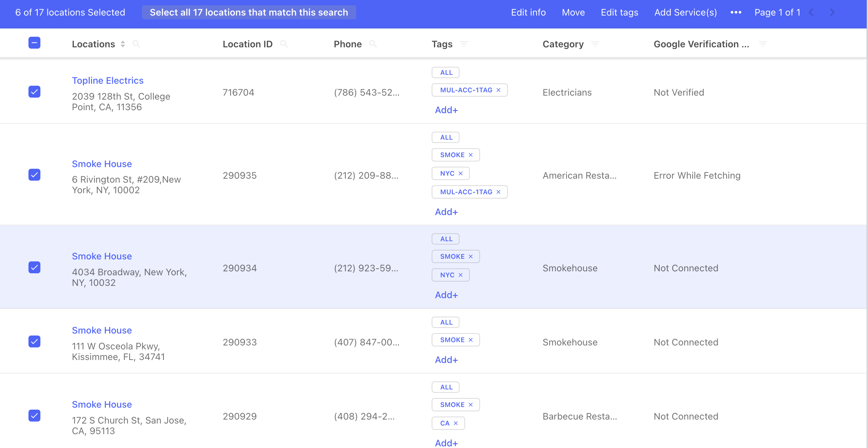Click Add Service(s) action
The width and height of the screenshot is (868, 448).
point(685,13)
